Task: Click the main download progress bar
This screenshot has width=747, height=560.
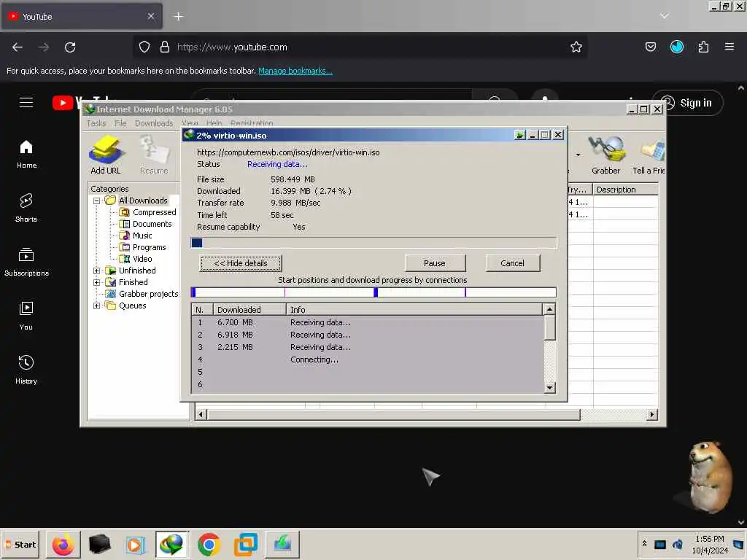Action: click(x=373, y=243)
